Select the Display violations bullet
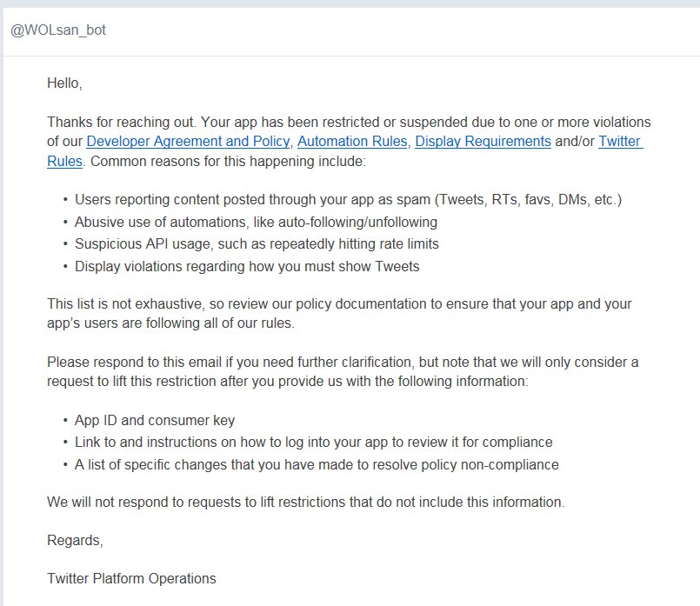Image resolution: width=700 pixels, height=606 pixels. 247,266
